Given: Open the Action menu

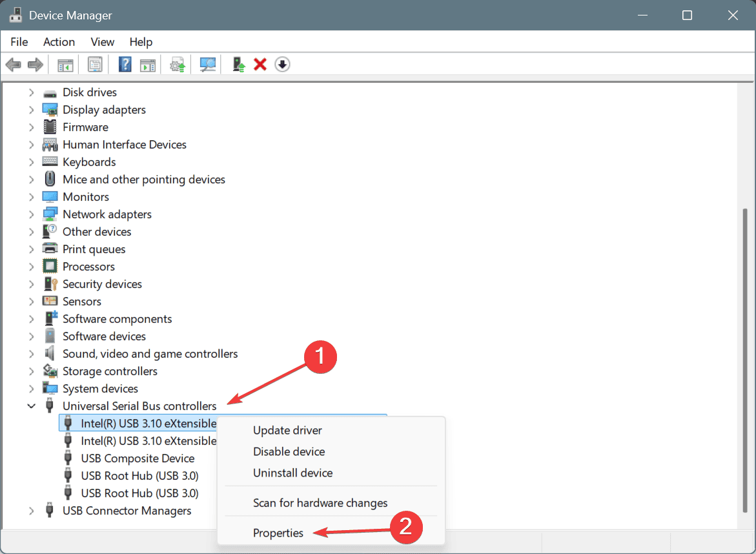Looking at the screenshot, I should [59, 42].
